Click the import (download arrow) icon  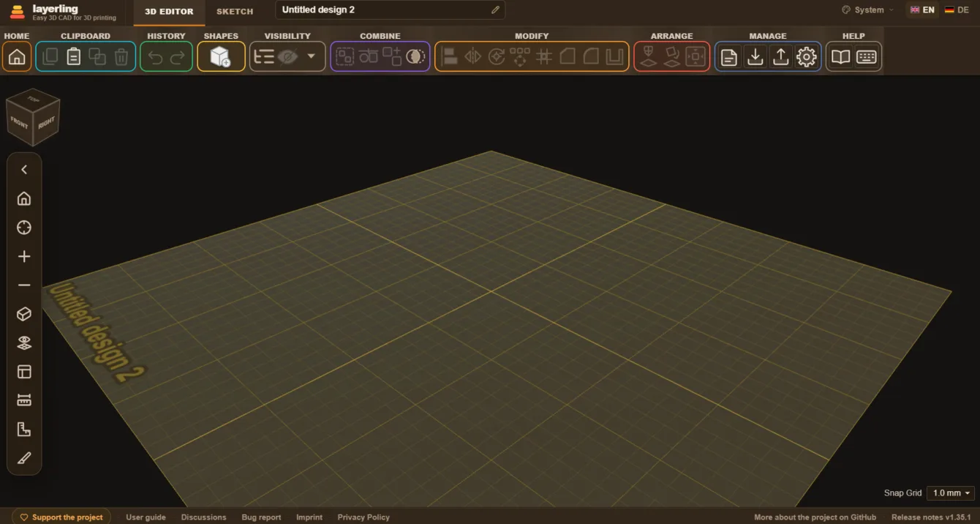point(755,56)
